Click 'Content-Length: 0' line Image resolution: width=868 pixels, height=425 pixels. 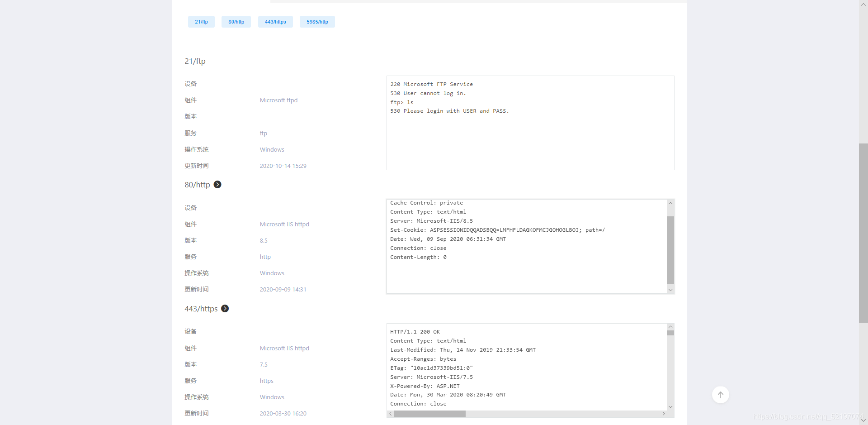point(418,257)
